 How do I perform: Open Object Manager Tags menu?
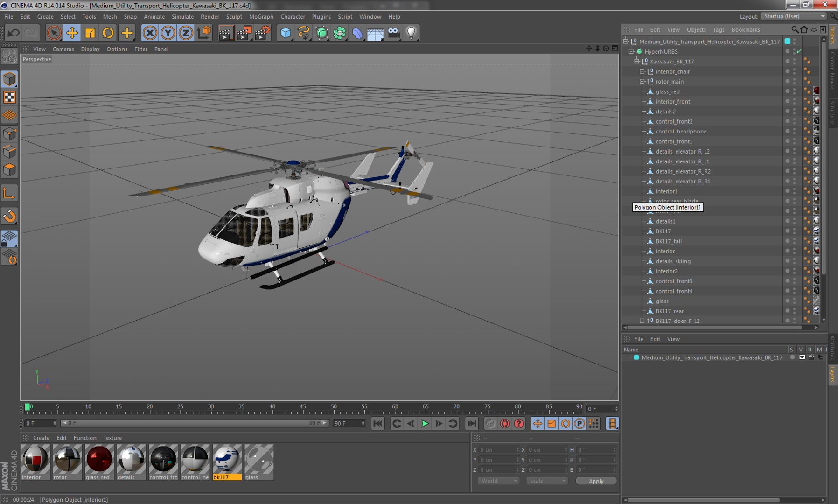(719, 29)
